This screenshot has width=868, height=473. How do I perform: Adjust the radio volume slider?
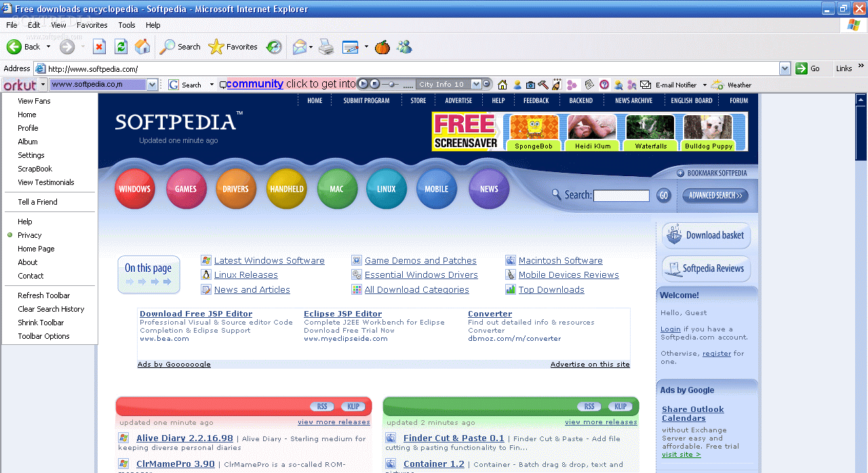pos(391,84)
